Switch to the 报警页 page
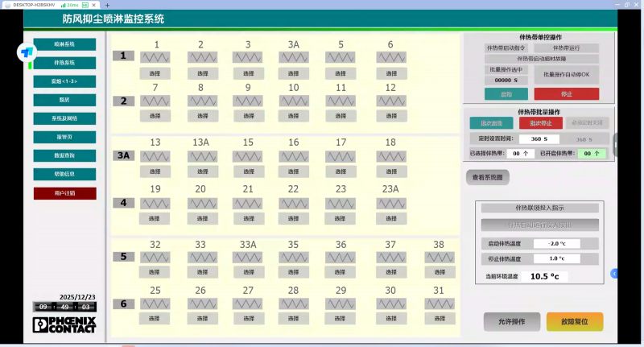The height and width of the screenshot is (347, 644). 64,137
